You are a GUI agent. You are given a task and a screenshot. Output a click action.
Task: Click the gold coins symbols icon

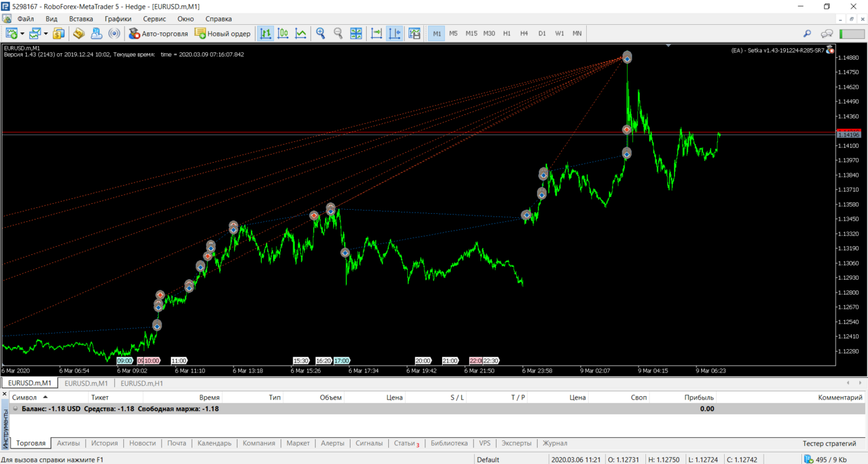(x=59, y=33)
